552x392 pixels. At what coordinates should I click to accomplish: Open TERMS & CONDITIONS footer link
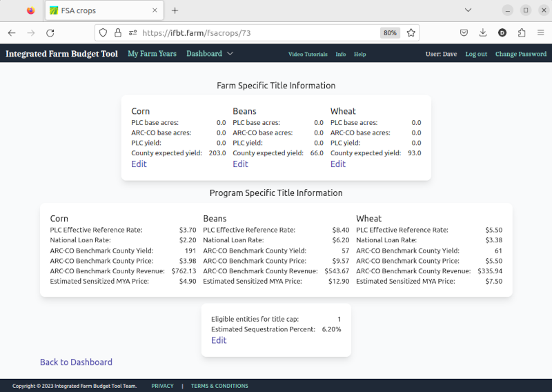219,386
